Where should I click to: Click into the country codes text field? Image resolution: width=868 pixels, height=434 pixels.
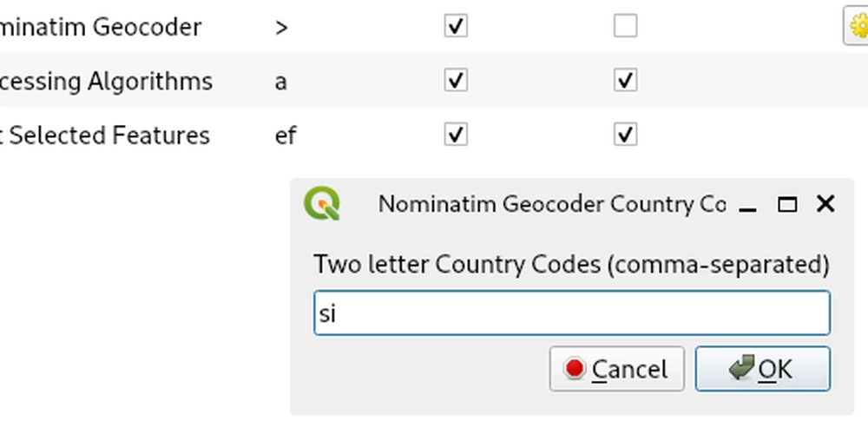tap(572, 312)
